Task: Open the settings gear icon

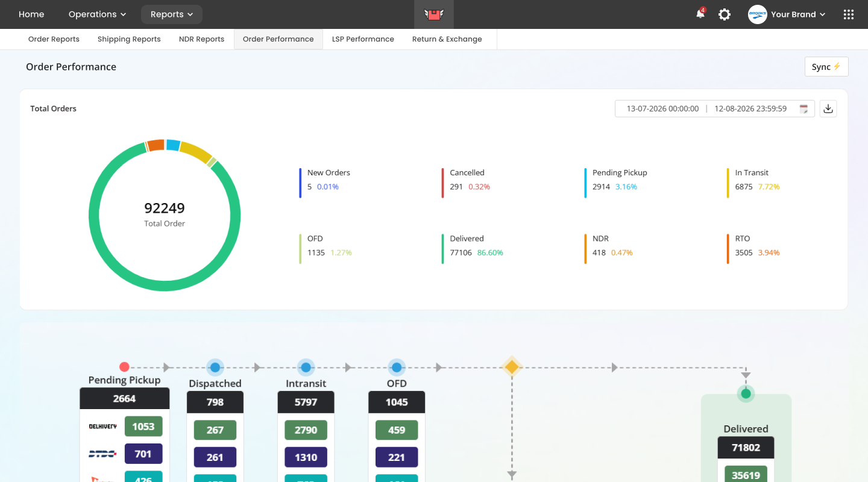Action: [725, 14]
